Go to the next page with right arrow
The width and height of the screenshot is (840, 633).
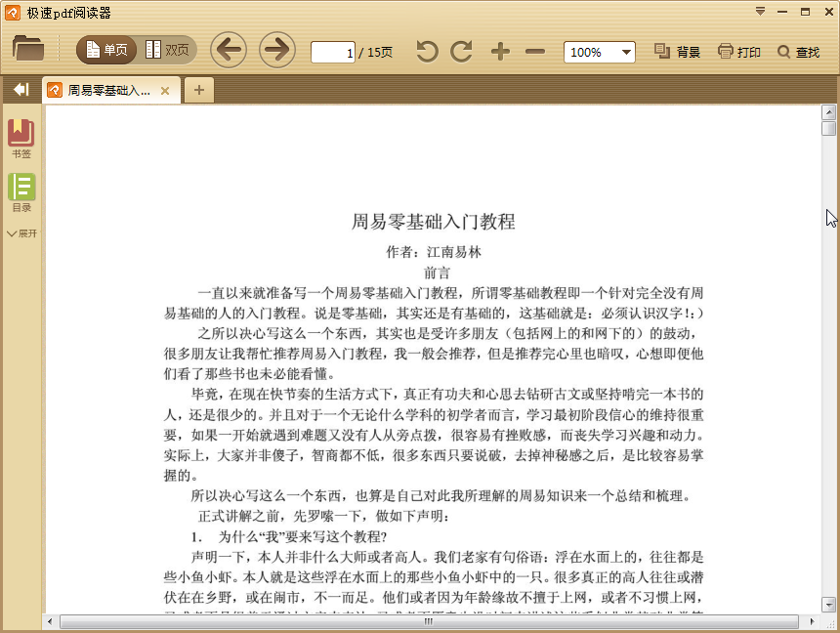click(x=277, y=51)
